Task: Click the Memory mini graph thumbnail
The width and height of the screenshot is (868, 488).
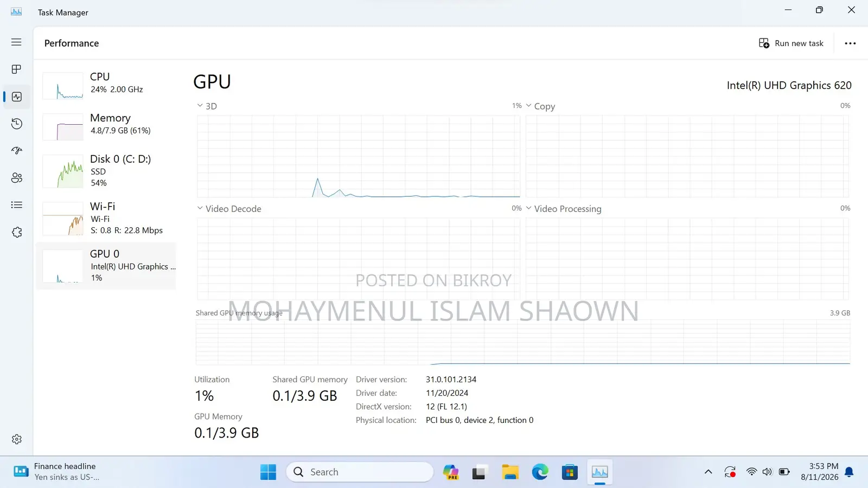Action: point(63,127)
